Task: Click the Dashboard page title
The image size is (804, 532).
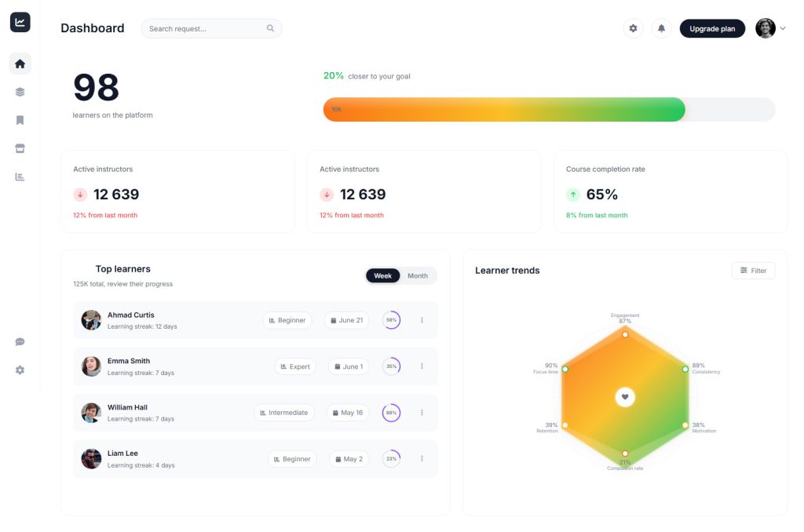Action: click(93, 28)
